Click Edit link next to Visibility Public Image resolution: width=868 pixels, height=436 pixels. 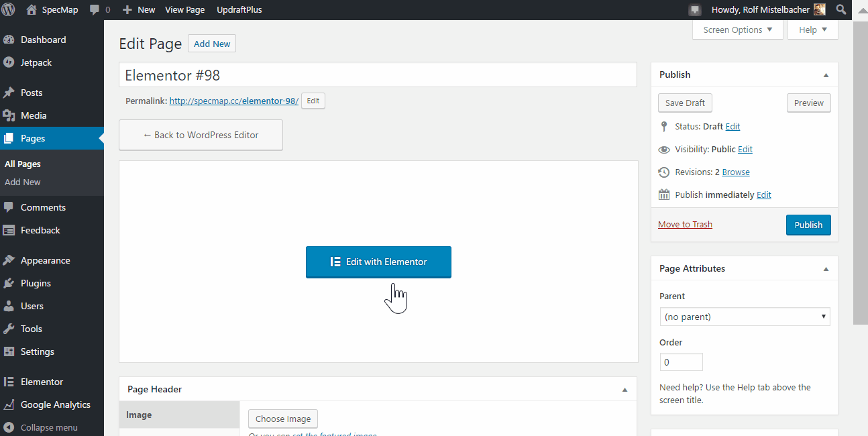(x=745, y=149)
